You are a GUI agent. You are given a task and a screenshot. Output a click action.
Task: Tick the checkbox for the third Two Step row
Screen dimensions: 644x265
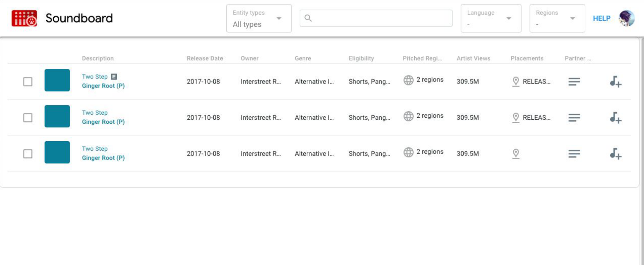tap(28, 154)
